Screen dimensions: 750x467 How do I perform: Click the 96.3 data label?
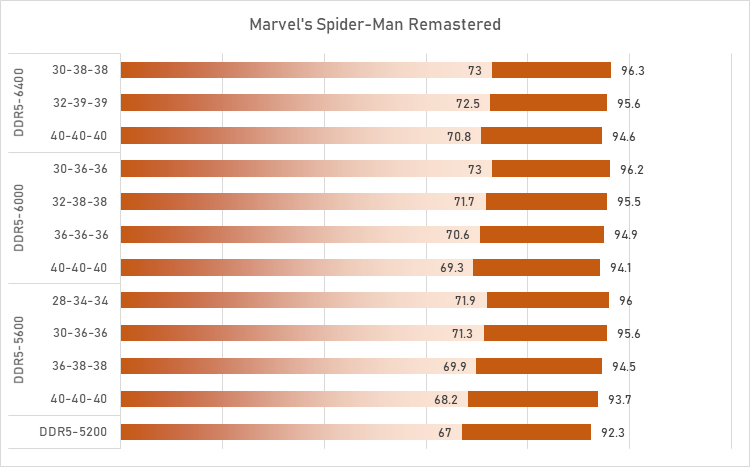631,71
